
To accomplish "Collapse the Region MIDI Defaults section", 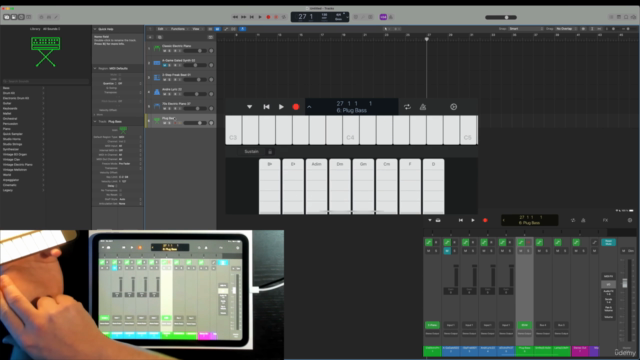I will (95, 69).
